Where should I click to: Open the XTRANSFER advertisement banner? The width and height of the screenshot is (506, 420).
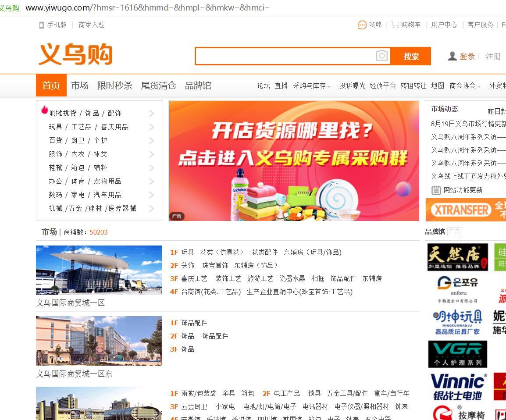466,210
